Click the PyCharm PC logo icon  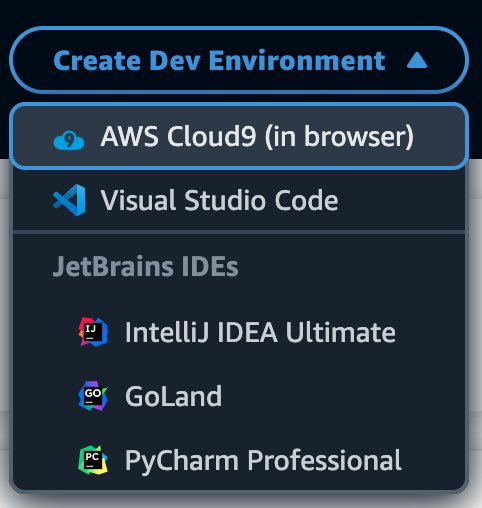[93, 460]
